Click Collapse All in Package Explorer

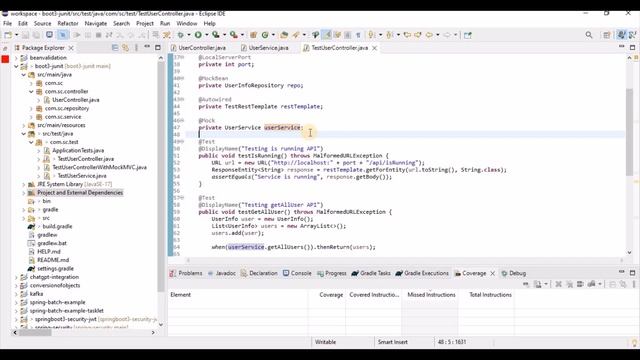pos(115,48)
